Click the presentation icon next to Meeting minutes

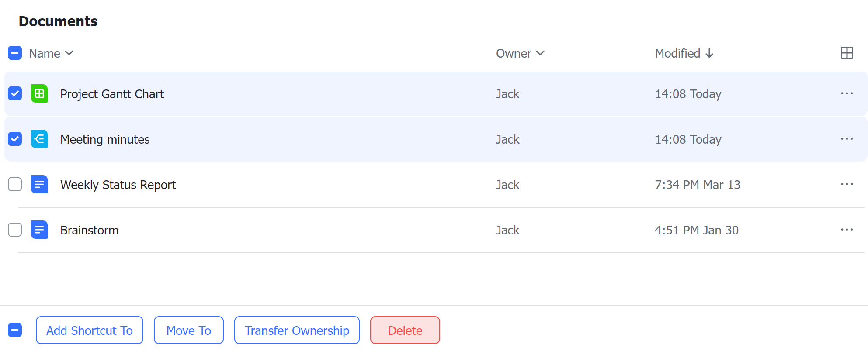pos(39,139)
